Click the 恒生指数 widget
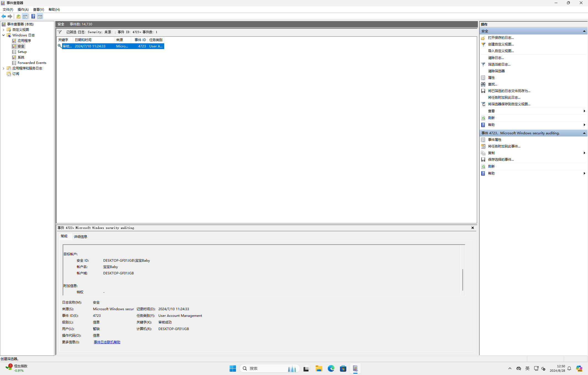The width and height of the screenshot is (588, 375). point(17,368)
